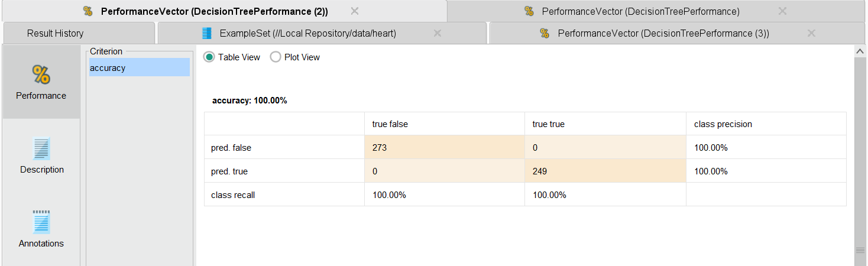Click the percent icon on DecisionTreePerformance (3) tab
Image resolution: width=868 pixels, height=266 pixels.
point(545,34)
